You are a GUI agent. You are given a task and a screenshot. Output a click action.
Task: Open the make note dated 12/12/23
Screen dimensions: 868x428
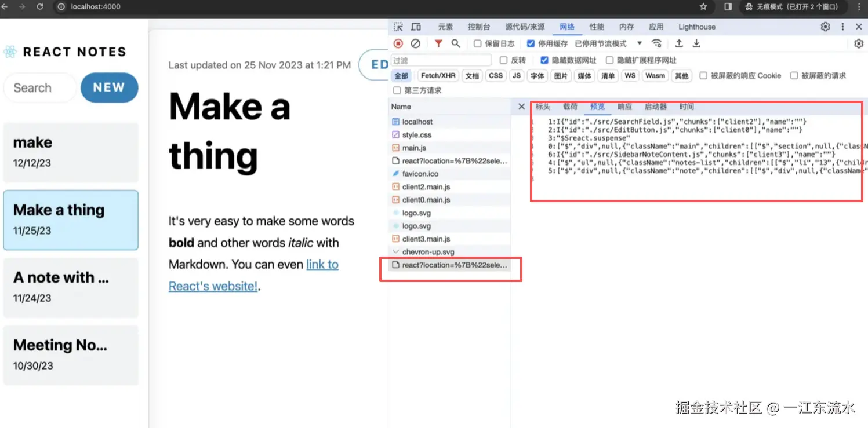[x=71, y=152]
